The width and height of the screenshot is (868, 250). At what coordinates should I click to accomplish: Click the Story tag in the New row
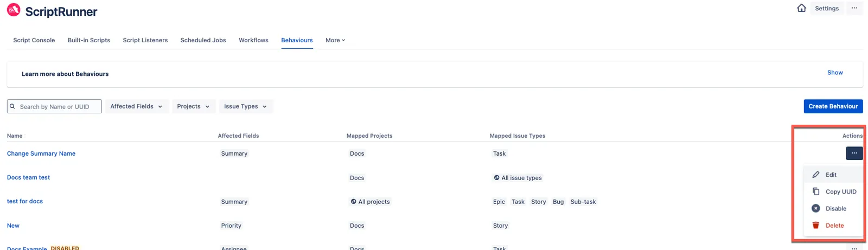pyautogui.click(x=500, y=226)
